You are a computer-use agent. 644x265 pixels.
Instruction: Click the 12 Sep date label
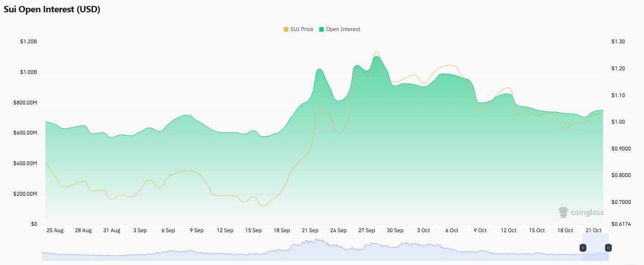coord(225,230)
